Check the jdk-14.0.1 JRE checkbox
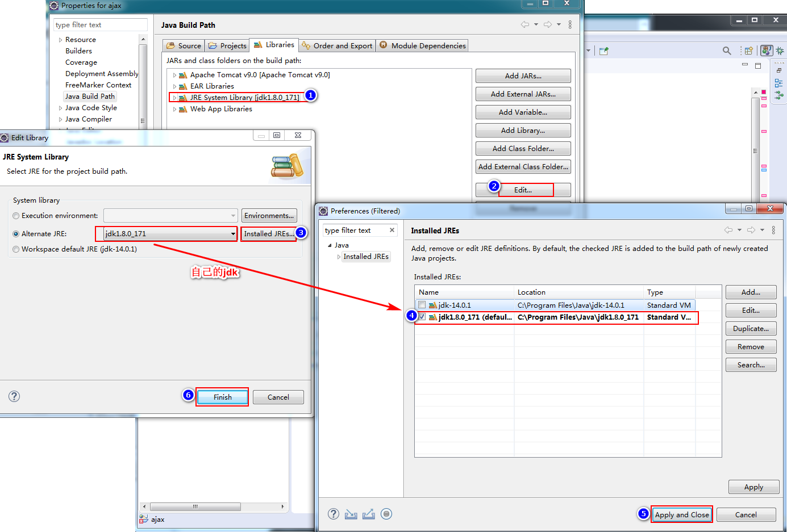Viewport: 787px width, 532px height. [422, 305]
